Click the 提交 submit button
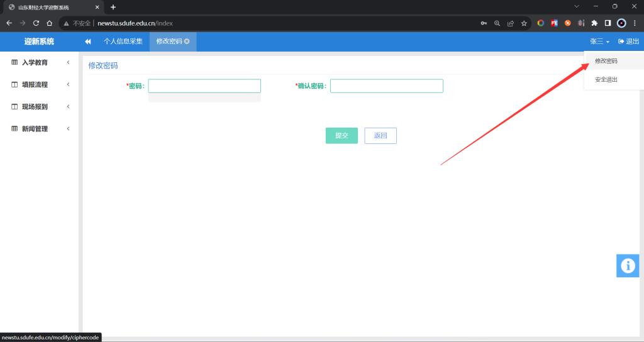644x342 pixels. [x=341, y=136]
